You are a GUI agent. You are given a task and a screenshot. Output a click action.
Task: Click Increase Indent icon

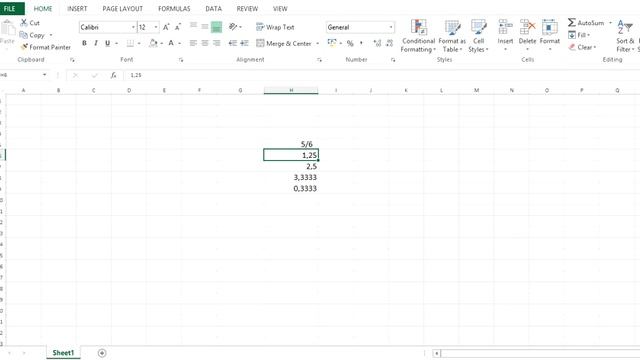click(x=244, y=43)
